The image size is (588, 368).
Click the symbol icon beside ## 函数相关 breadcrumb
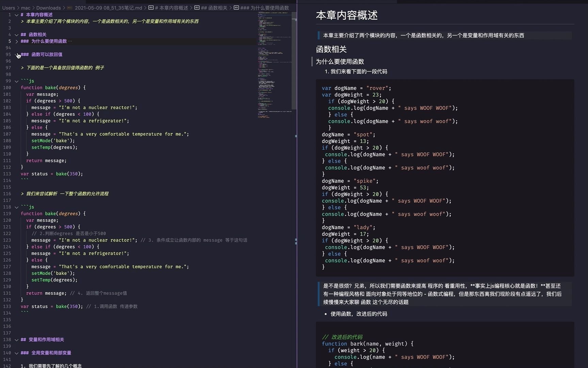(197, 8)
